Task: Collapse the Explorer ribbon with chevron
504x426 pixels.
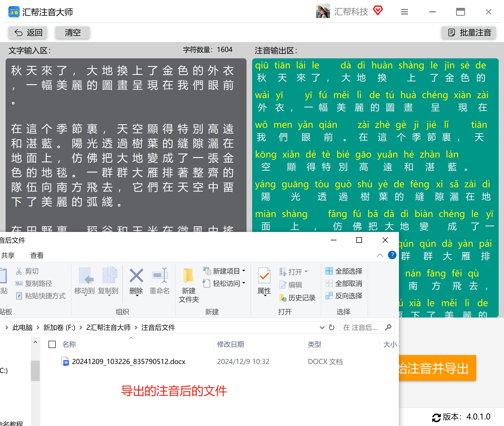Action: pyautogui.click(x=380, y=255)
